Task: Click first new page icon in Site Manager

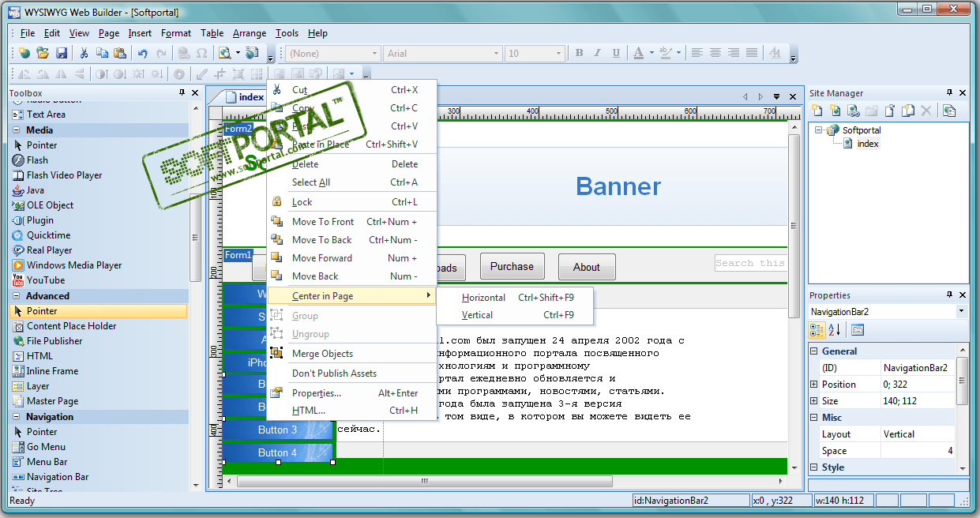Action: click(817, 111)
